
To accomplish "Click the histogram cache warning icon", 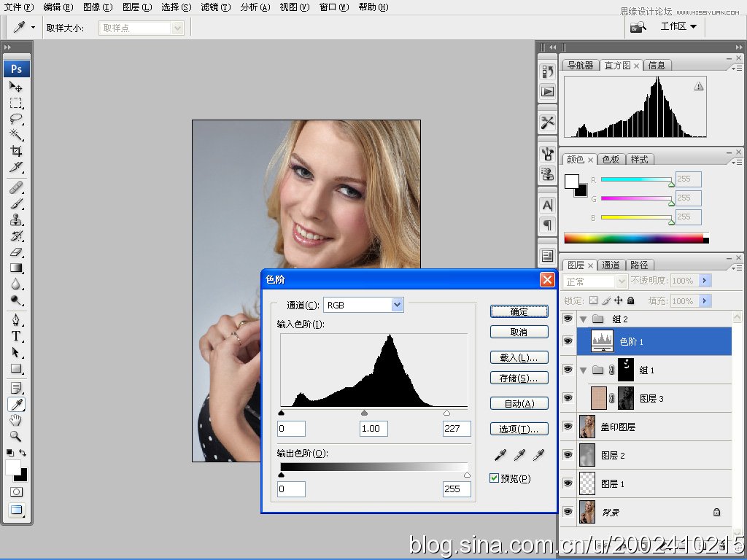I will 698,86.
